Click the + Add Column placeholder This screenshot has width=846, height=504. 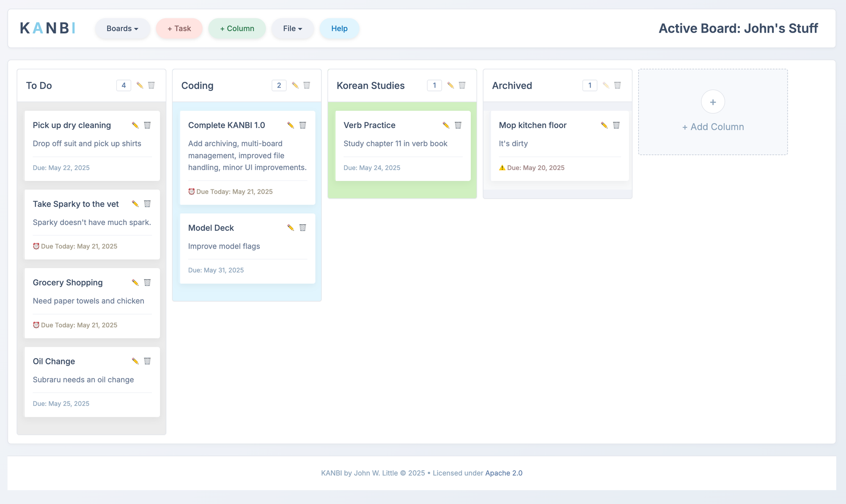point(713,112)
